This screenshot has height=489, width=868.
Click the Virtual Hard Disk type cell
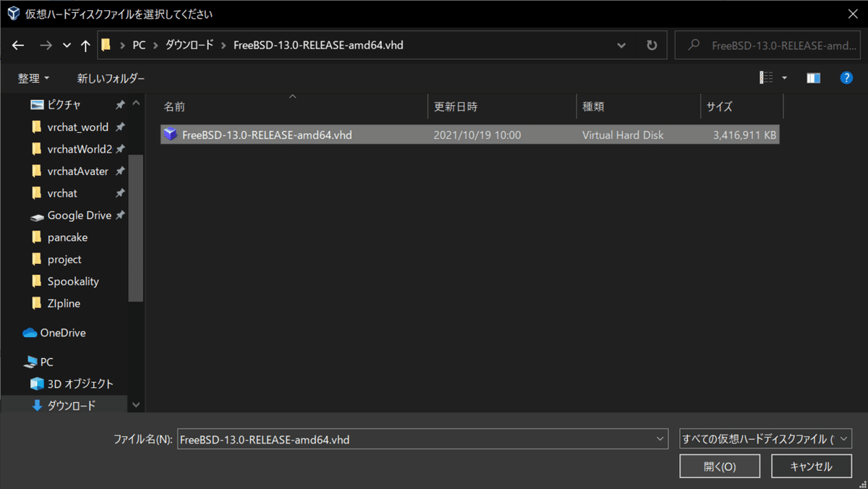(623, 135)
